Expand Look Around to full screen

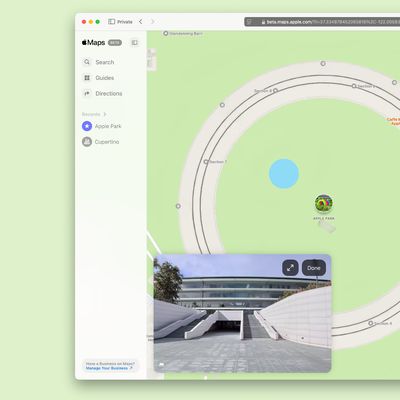point(290,268)
